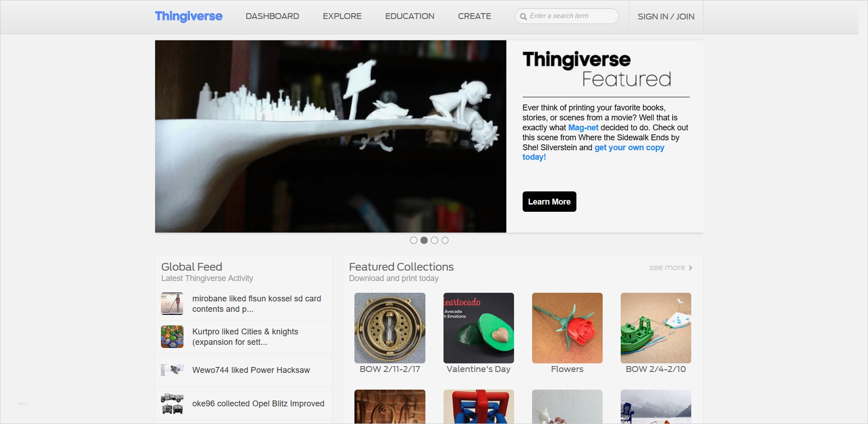Open mirobane's flsun kossel activity thumbnail
868x424 pixels.
click(x=172, y=304)
